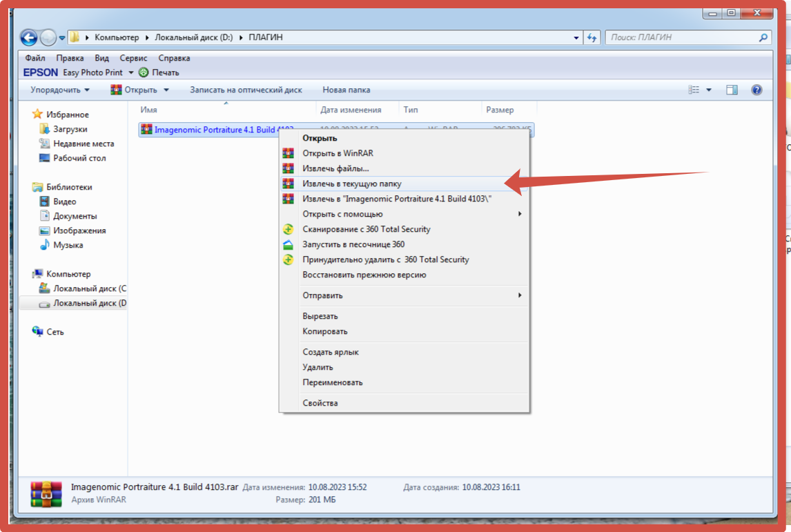Select Компьютер in the navigation pane
Image resolution: width=791 pixels, height=532 pixels.
(x=61, y=274)
